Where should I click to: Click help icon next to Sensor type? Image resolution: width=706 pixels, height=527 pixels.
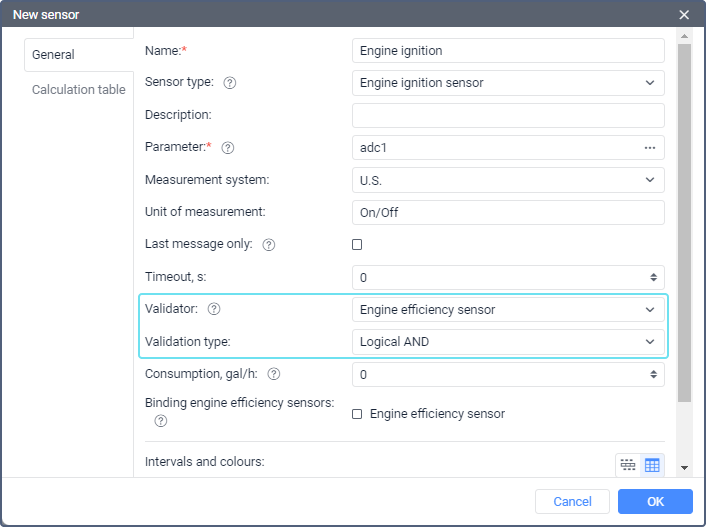coord(230,83)
